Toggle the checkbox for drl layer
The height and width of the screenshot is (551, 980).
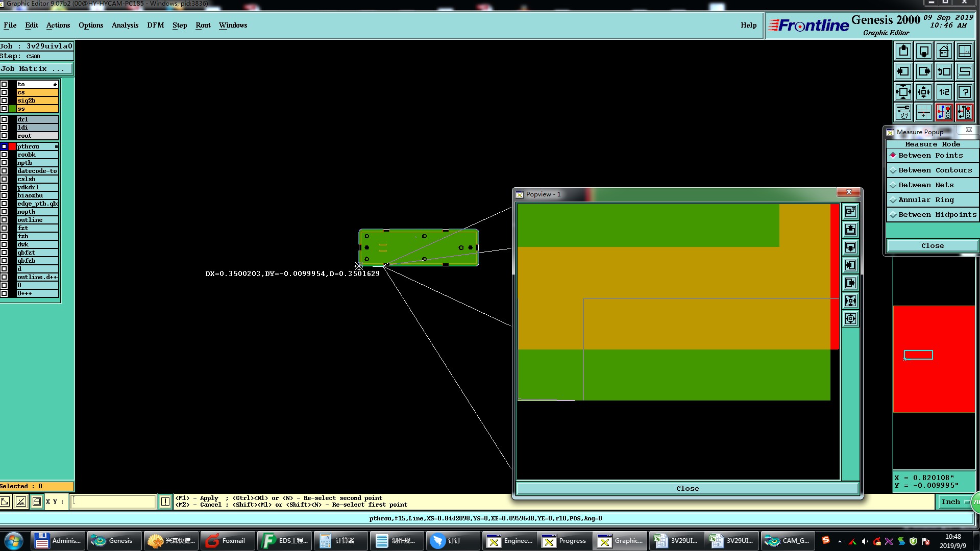coord(4,119)
